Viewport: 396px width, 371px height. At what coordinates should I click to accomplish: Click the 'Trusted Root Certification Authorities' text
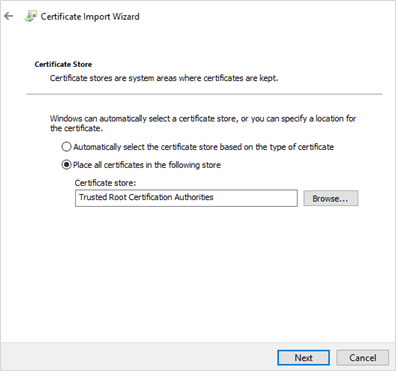tap(146, 197)
